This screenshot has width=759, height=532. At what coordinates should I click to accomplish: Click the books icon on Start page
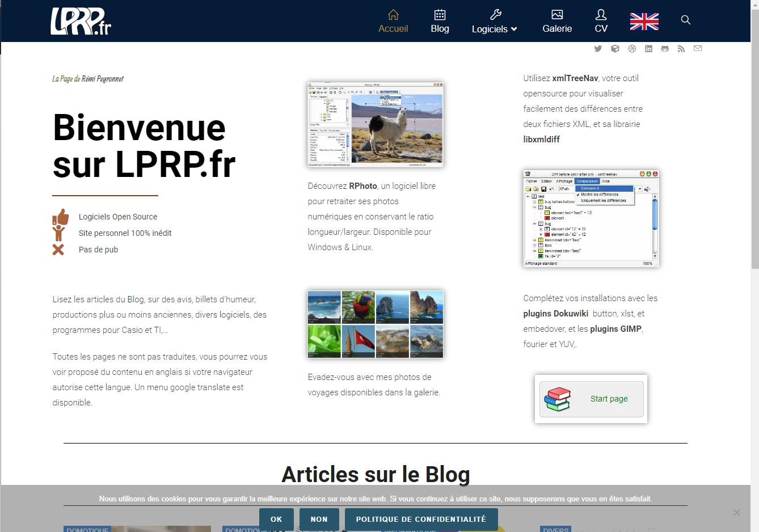[x=558, y=399]
